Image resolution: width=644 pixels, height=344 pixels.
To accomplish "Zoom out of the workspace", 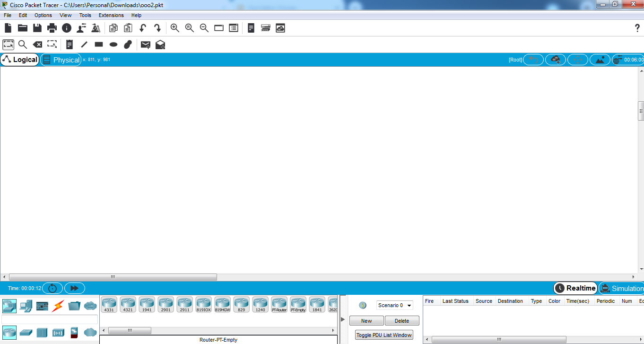I will [204, 28].
